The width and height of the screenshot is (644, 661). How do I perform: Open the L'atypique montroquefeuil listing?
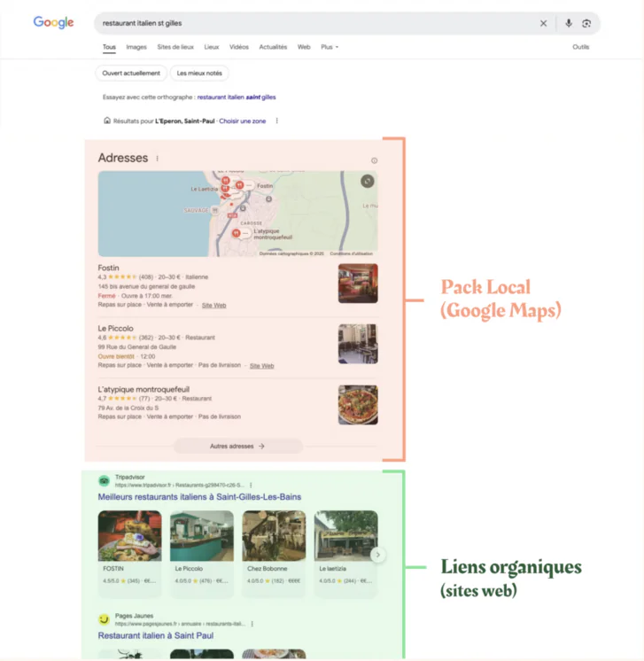[x=144, y=390]
